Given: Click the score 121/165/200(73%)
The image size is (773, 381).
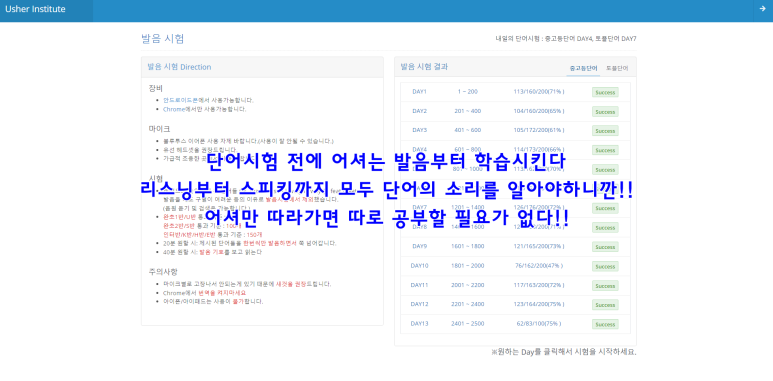Looking at the screenshot, I should [539, 246].
